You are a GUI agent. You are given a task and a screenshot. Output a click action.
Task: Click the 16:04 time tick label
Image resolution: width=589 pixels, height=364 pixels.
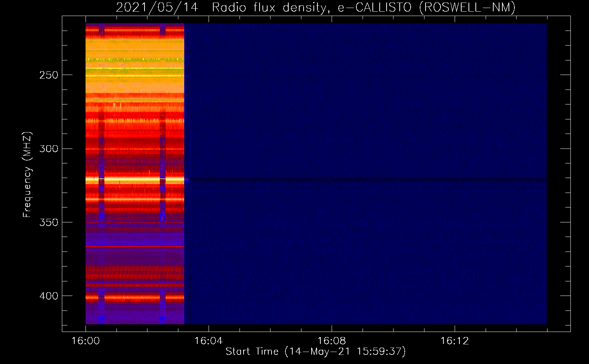(x=209, y=341)
